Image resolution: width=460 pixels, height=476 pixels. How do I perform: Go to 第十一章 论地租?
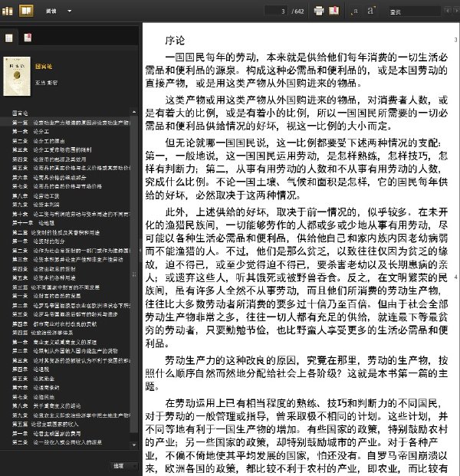point(33,223)
